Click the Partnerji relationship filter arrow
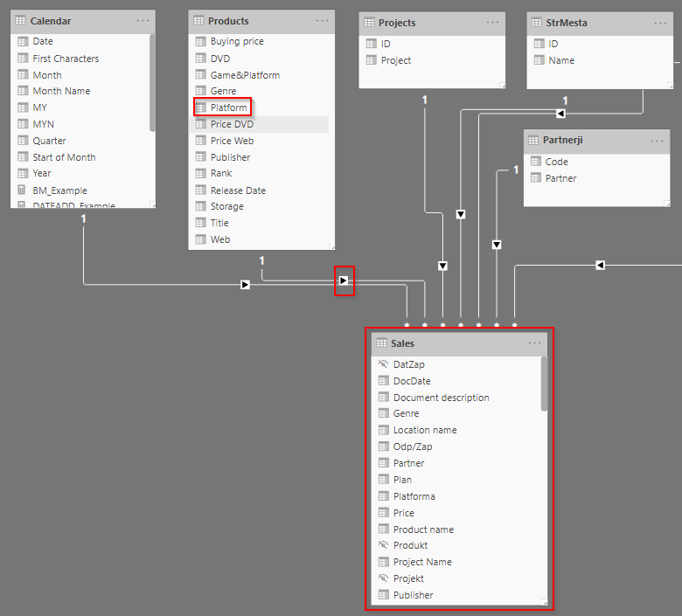 coord(497,245)
